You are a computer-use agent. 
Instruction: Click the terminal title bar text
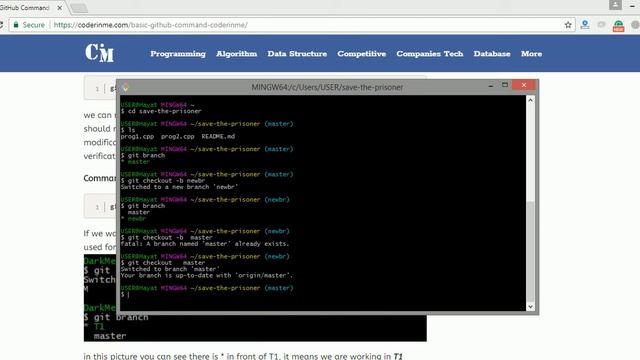327,87
